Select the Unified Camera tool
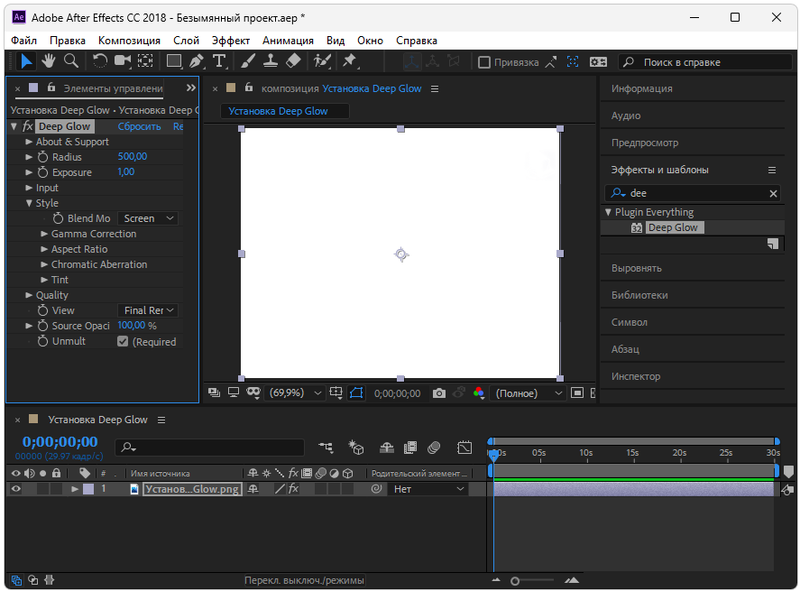This screenshot has width=800, height=591. [x=122, y=61]
